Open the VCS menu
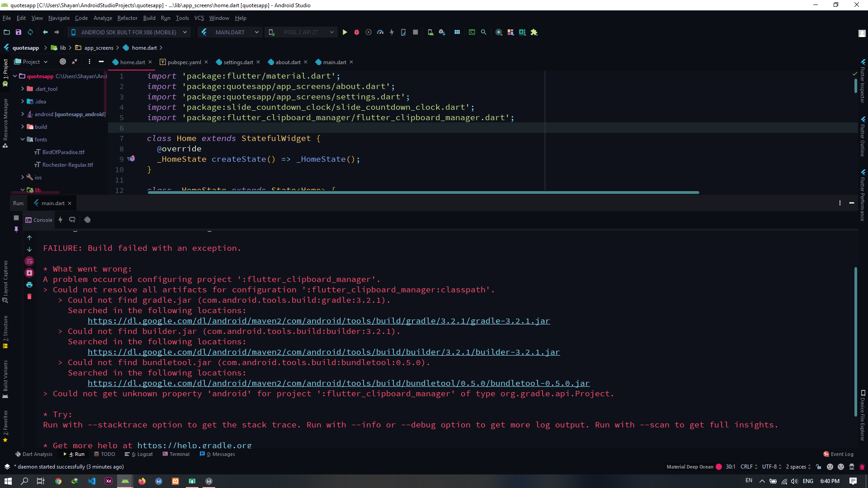Image resolution: width=868 pixels, height=488 pixels. point(199,18)
